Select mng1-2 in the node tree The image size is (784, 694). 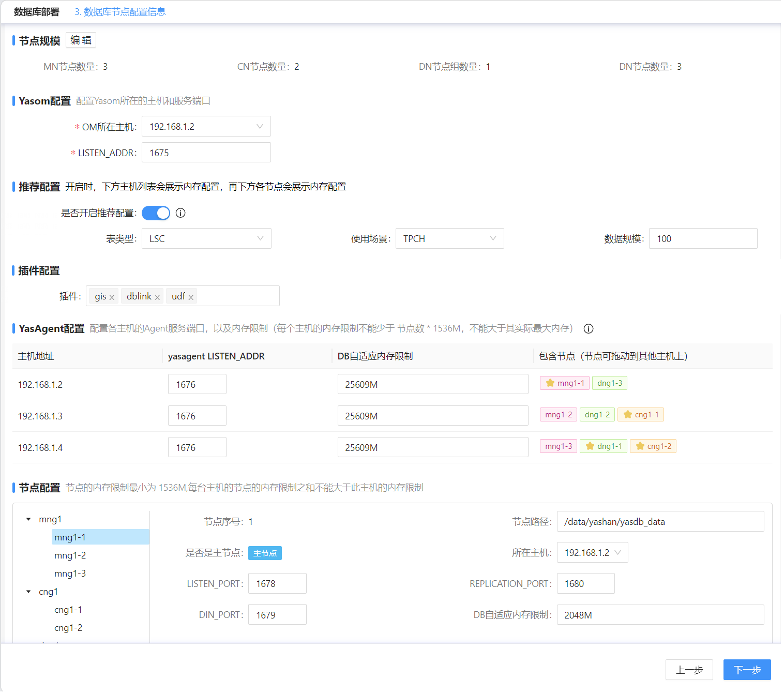70,555
